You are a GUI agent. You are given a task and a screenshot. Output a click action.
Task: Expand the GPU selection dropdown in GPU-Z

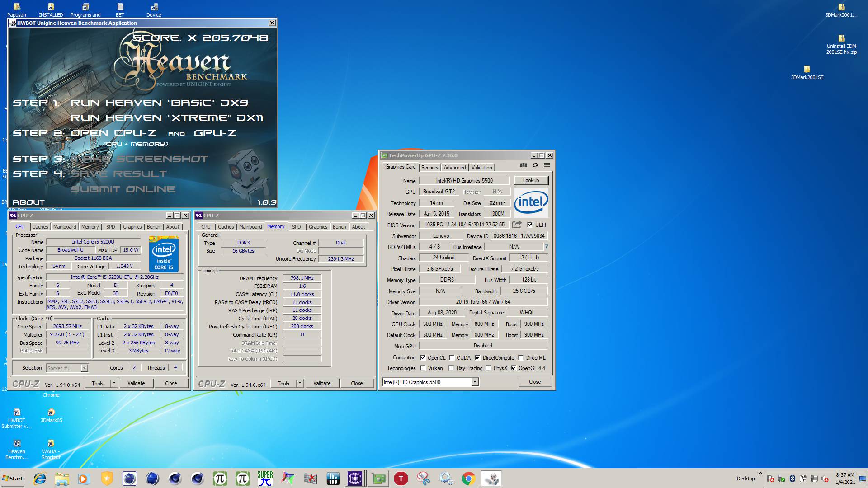pyautogui.click(x=475, y=382)
